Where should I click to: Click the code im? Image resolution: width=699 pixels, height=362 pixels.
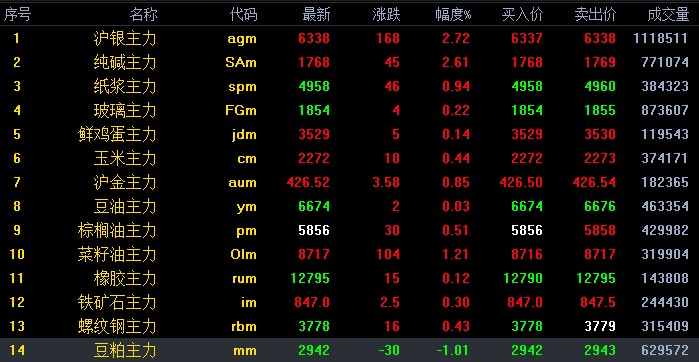[x=249, y=303]
